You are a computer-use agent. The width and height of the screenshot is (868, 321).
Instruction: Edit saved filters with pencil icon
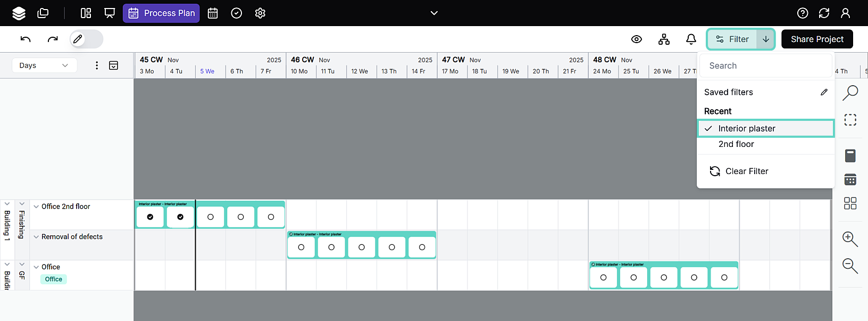tap(824, 92)
